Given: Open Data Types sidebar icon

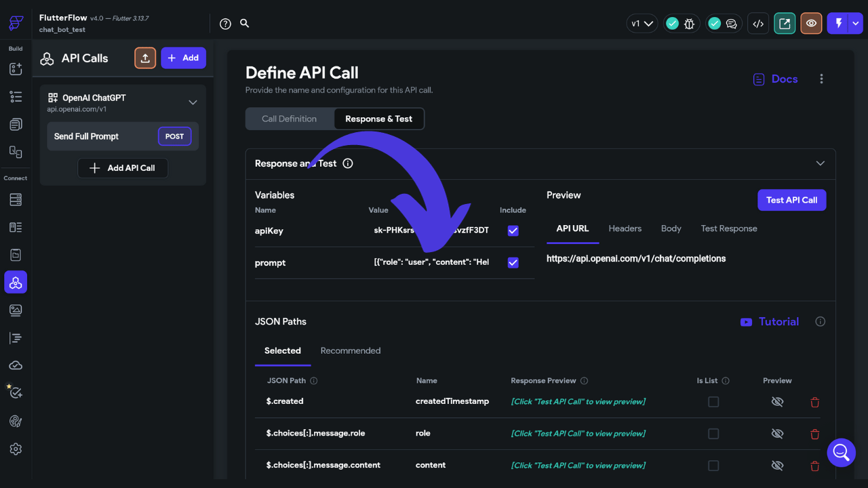Looking at the screenshot, I should click(x=16, y=227).
